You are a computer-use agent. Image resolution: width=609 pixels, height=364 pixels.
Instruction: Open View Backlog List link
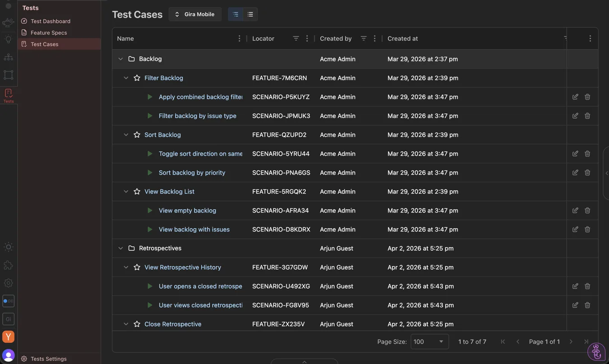pyautogui.click(x=169, y=192)
